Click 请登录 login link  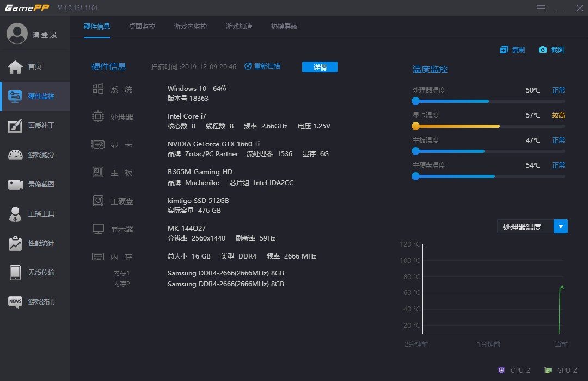pos(45,35)
